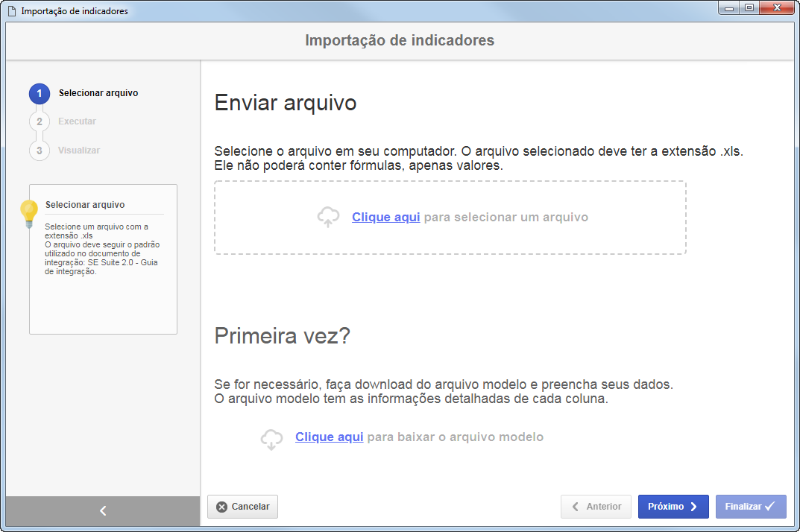Click the Finalizar button
Screen dimensions: 800x532
751,507
